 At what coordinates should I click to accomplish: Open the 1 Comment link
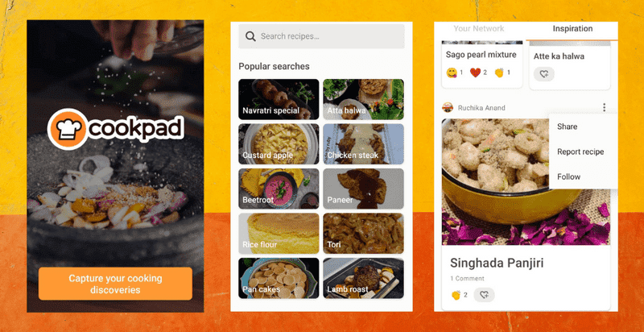[467, 278]
